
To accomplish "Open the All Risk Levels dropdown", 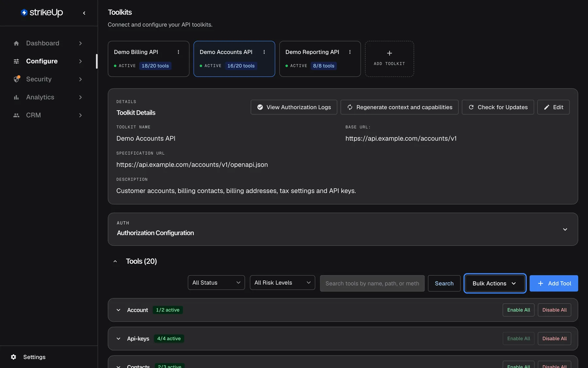I will (x=282, y=283).
